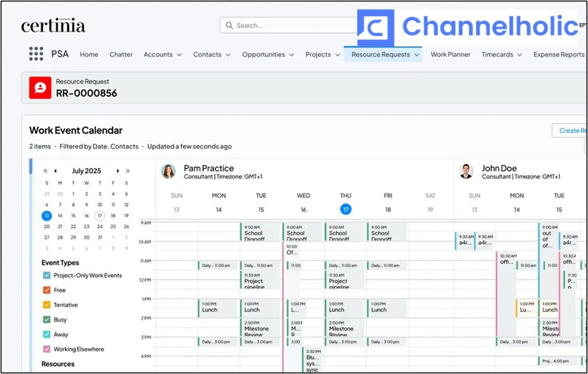
Task: Expand the Projects tab dropdown arrow
Action: coord(338,55)
